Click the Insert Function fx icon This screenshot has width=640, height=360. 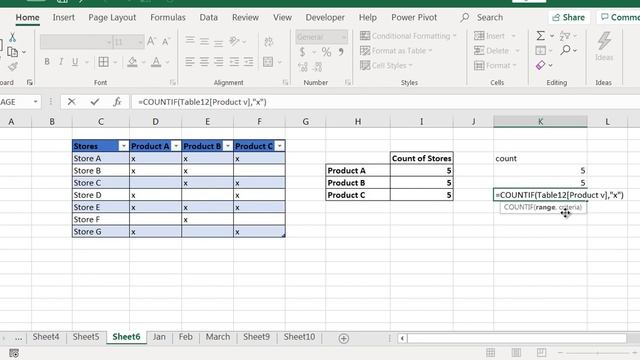(x=118, y=102)
